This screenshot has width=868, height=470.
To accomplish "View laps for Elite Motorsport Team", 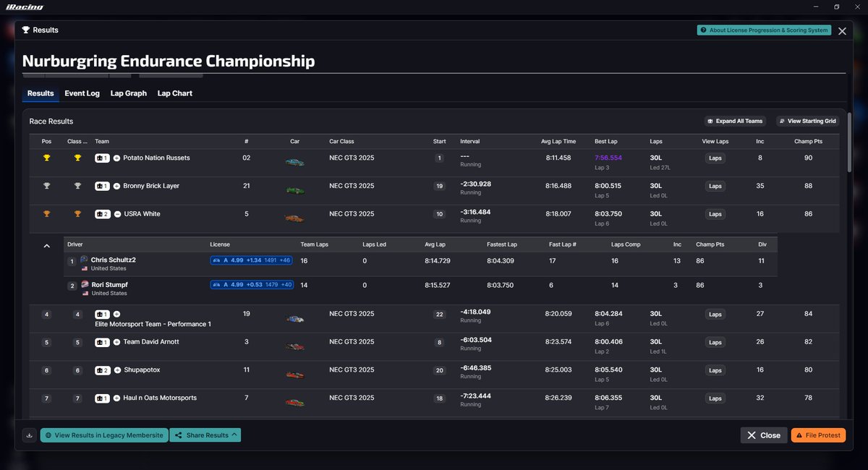I will click(x=715, y=315).
